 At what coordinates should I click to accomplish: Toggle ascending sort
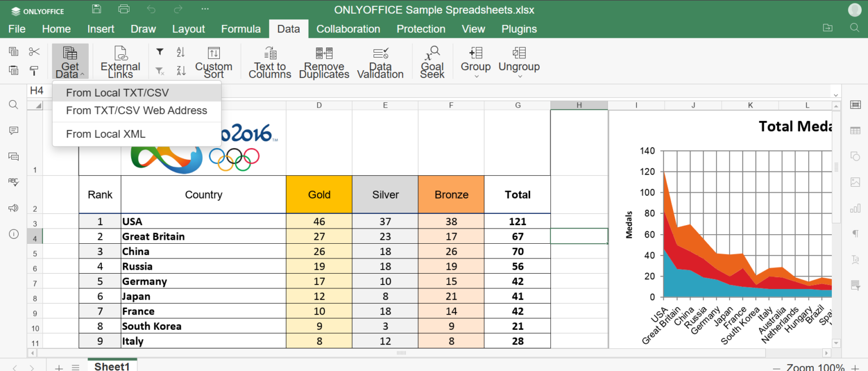tap(181, 52)
